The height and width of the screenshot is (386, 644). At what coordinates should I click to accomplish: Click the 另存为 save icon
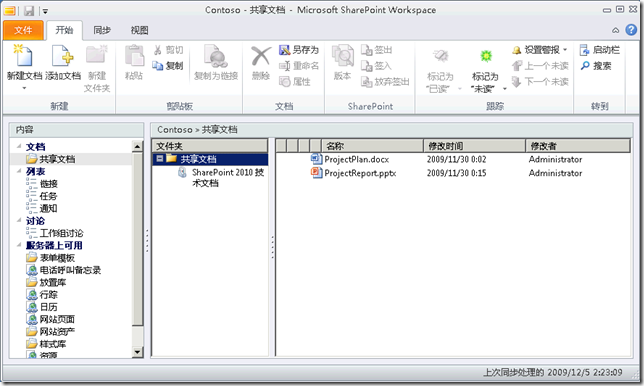click(x=284, y=50)
